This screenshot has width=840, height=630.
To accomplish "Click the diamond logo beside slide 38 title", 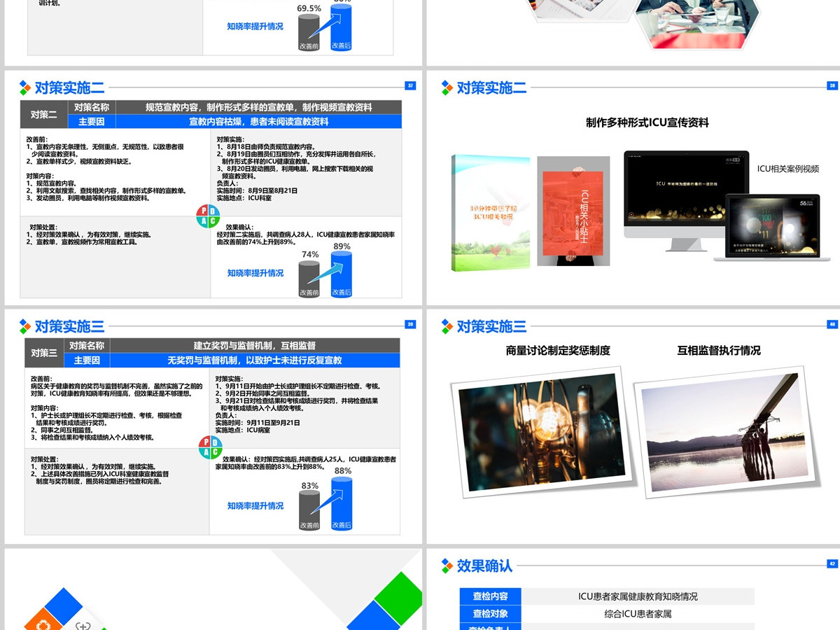I will tap(447, 87).
